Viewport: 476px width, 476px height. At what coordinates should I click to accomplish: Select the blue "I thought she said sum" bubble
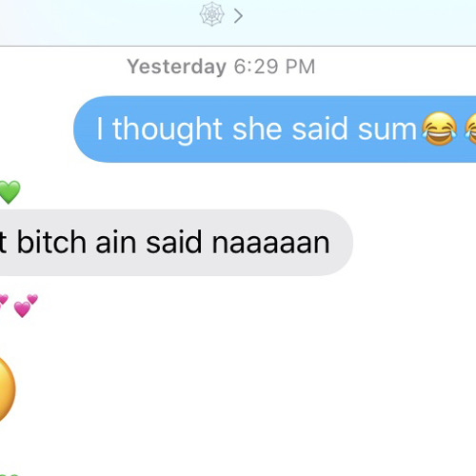pyautogui.click(x=275, y=129)
